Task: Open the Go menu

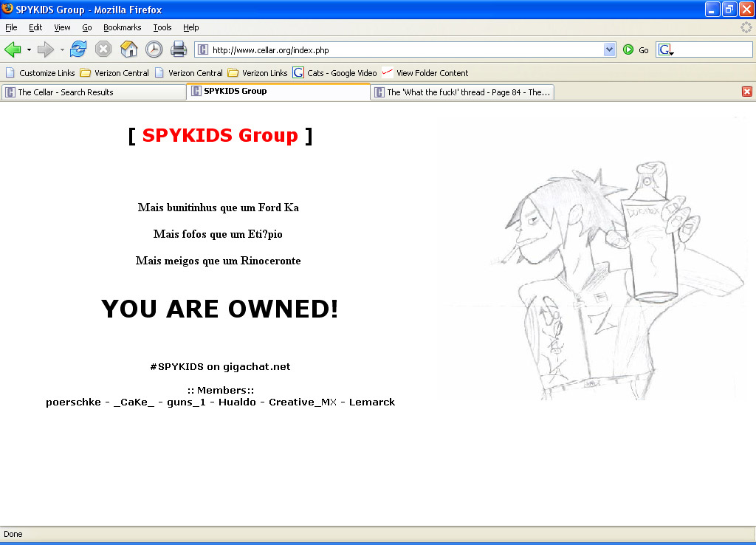Action: 87,27
